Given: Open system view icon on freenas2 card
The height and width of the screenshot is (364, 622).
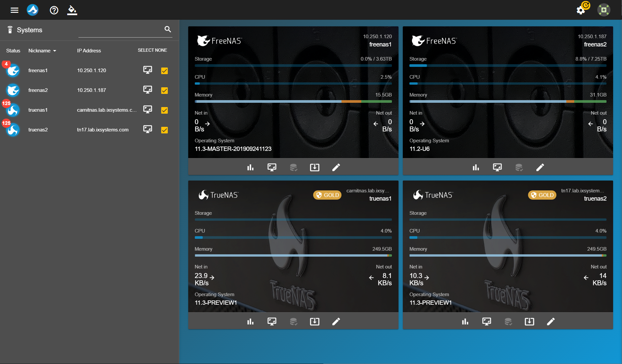Looking at the screenshot, I should pos(497,167).
